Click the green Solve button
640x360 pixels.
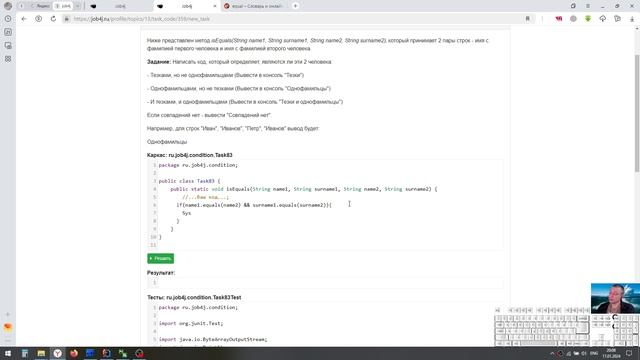point(160,258)
